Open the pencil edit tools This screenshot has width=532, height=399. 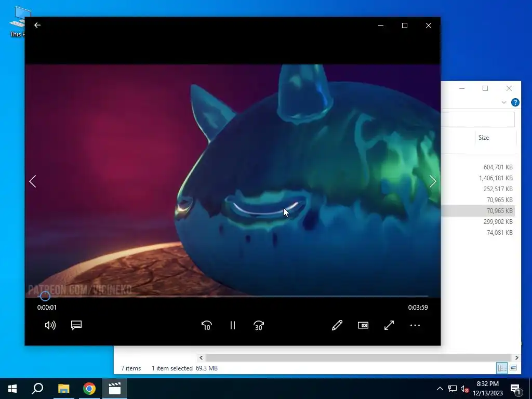337,325
